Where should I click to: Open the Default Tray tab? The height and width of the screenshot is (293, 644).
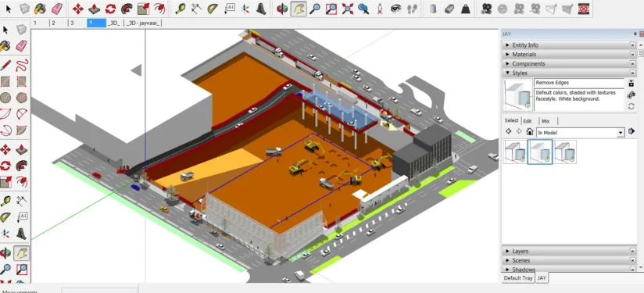click(518, 278)
